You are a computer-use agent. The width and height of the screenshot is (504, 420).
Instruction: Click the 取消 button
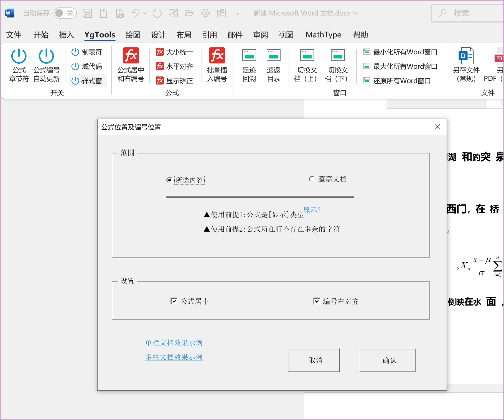point(314,360)
